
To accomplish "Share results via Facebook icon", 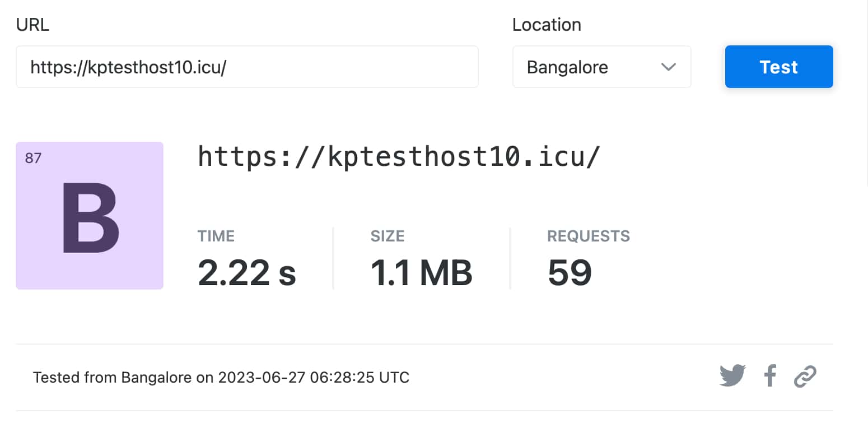I will pos(771,376).
